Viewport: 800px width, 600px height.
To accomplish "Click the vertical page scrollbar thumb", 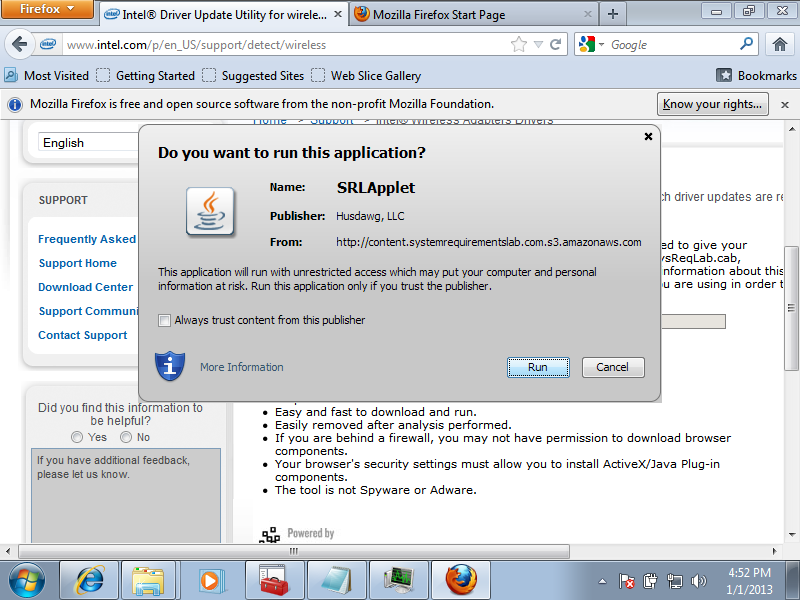I will click(791, 308).
